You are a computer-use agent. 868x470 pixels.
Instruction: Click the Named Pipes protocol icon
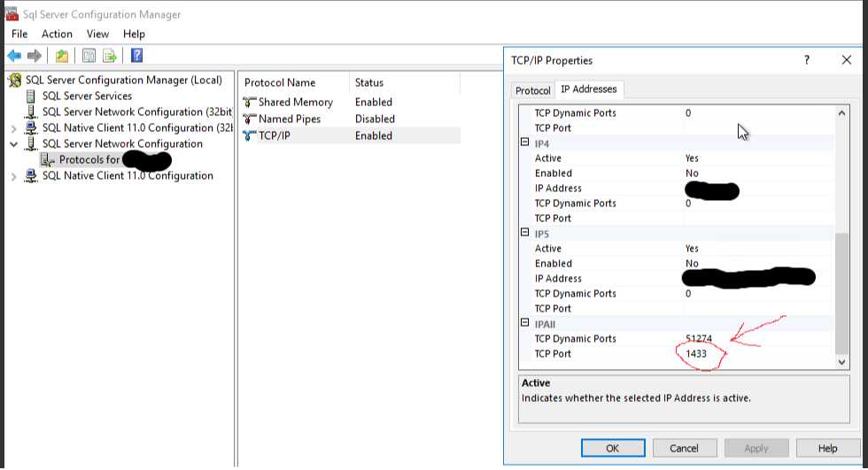(x=250, y=119)
